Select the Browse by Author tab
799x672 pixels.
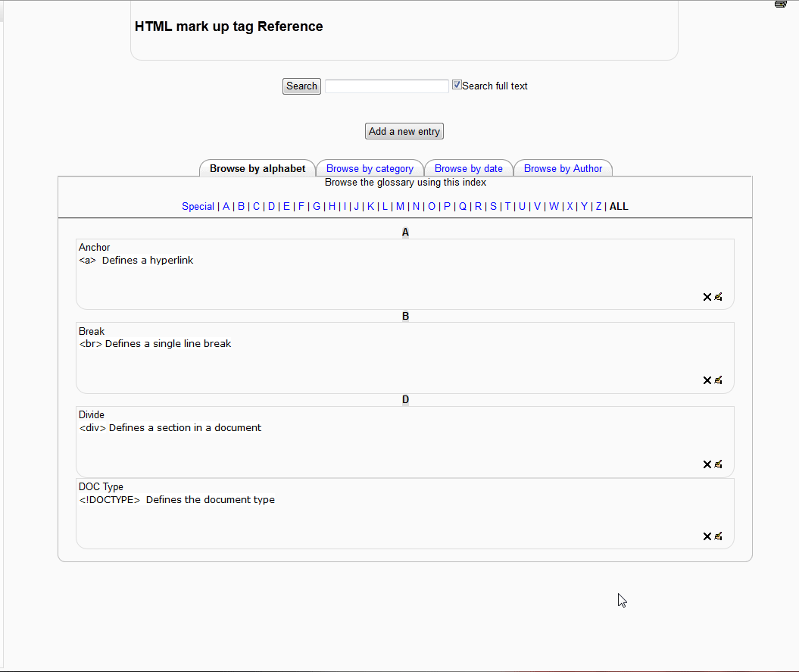coord(563,168)
